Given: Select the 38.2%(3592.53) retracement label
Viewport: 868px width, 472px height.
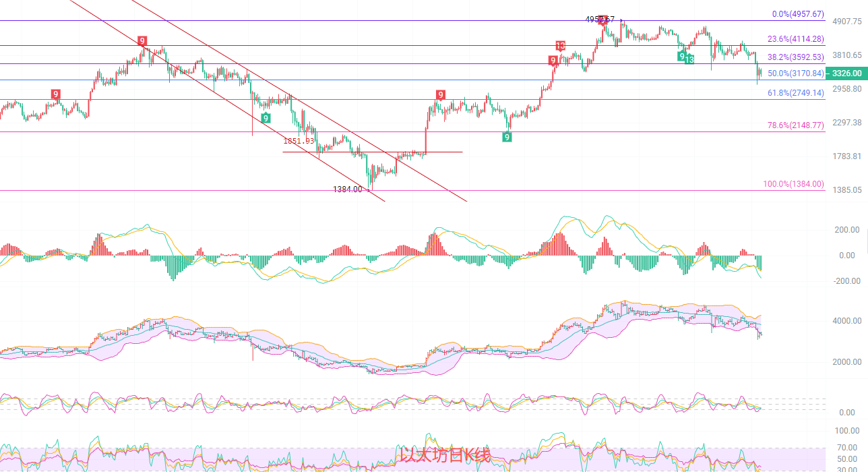Looking at the screenshot, I should click(795, 57).
